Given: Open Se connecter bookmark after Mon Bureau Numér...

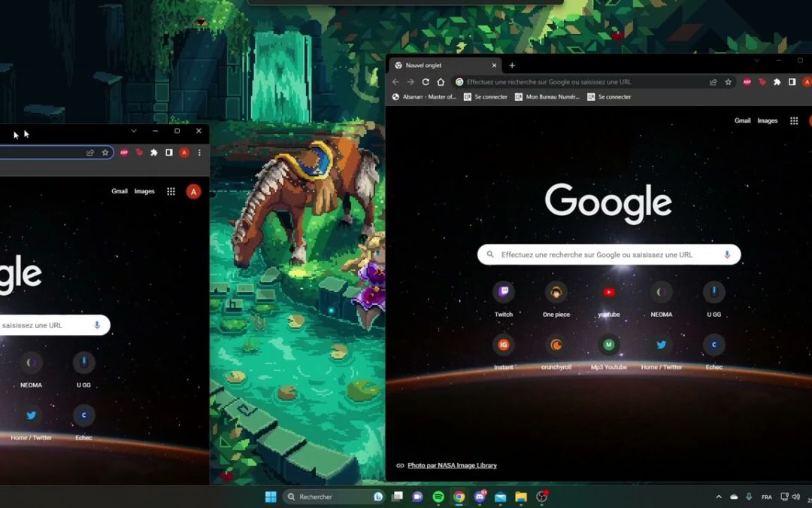Looking at the screenshot, I should click(x=609, y=97).
